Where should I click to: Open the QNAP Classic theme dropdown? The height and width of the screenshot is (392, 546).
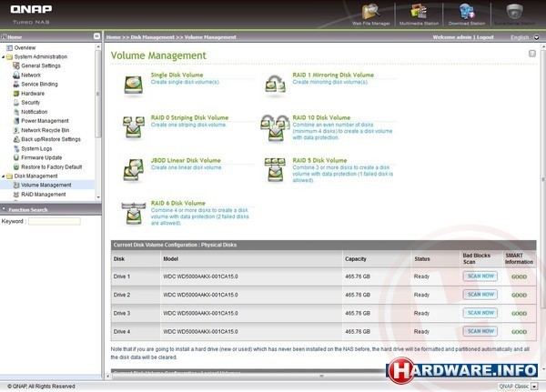tap(534, 386)
